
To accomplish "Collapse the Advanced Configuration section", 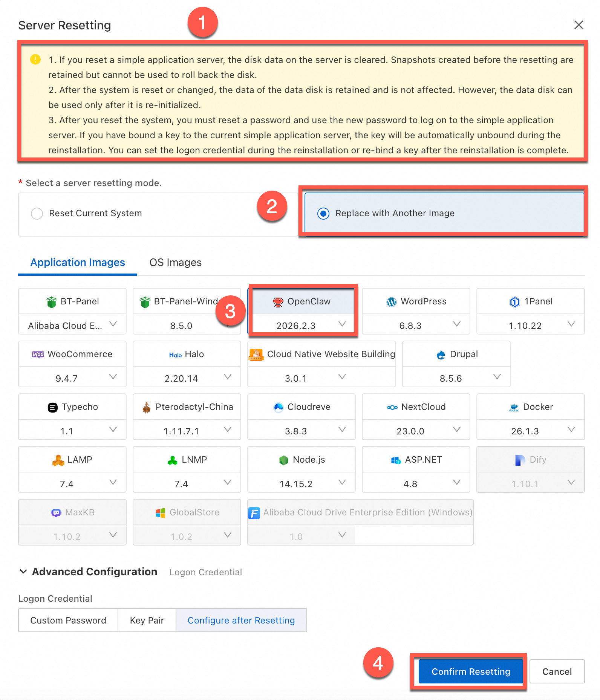I will click(23, 572).
